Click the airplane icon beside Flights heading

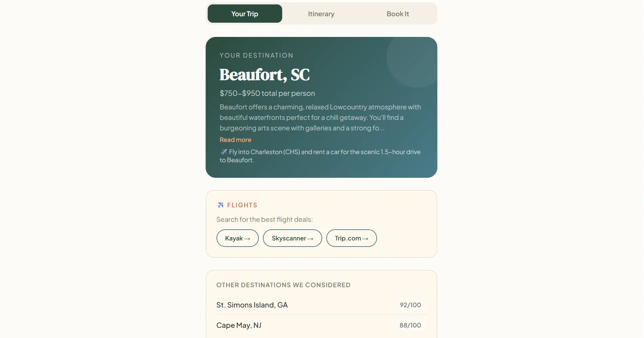(221, 205)
